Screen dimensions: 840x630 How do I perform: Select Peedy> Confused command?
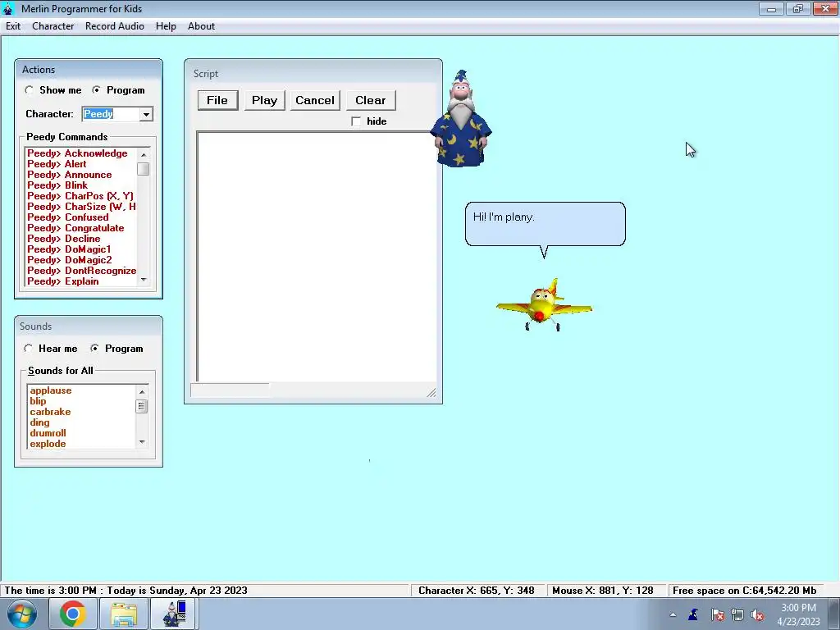68,217
